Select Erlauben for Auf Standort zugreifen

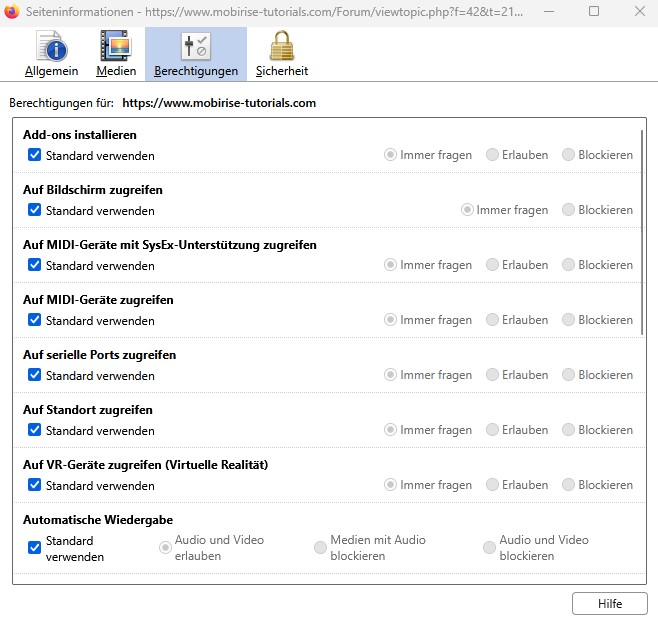[492, 430]
